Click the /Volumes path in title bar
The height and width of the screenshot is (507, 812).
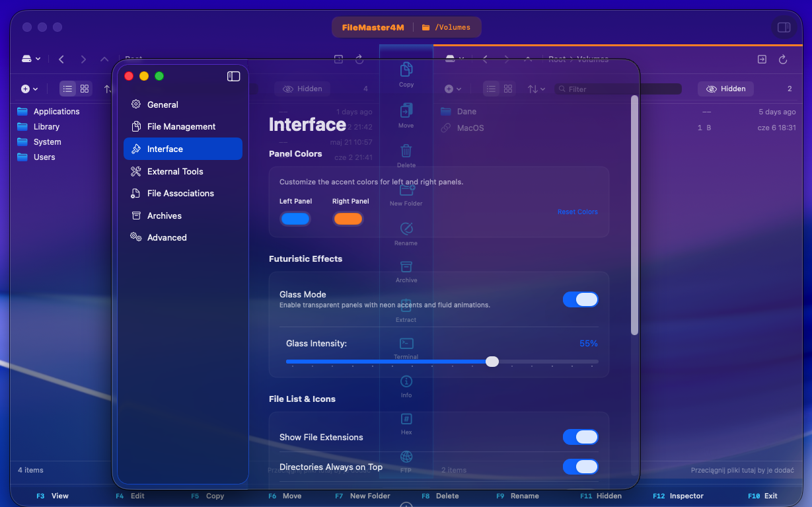pyautogui.click(x=446, y=27)
